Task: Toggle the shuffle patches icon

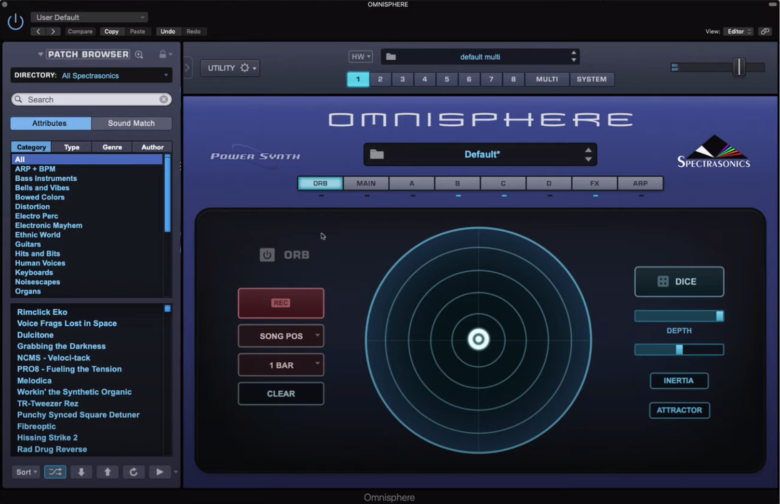Action: (x=55, y=472)
